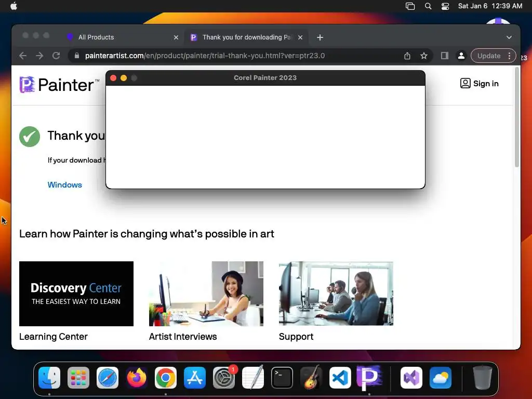Open Control Center in menu bar
The height and width of the screenshot is (399, 532).
(x=445, y=6)
